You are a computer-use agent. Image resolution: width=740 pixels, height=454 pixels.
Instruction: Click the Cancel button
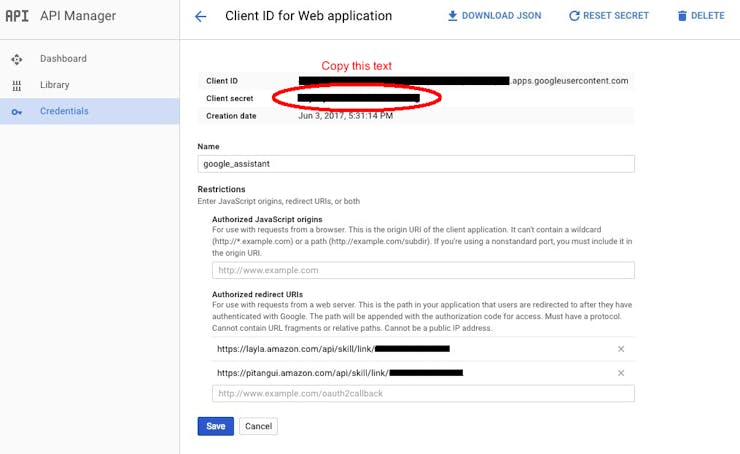258,426
